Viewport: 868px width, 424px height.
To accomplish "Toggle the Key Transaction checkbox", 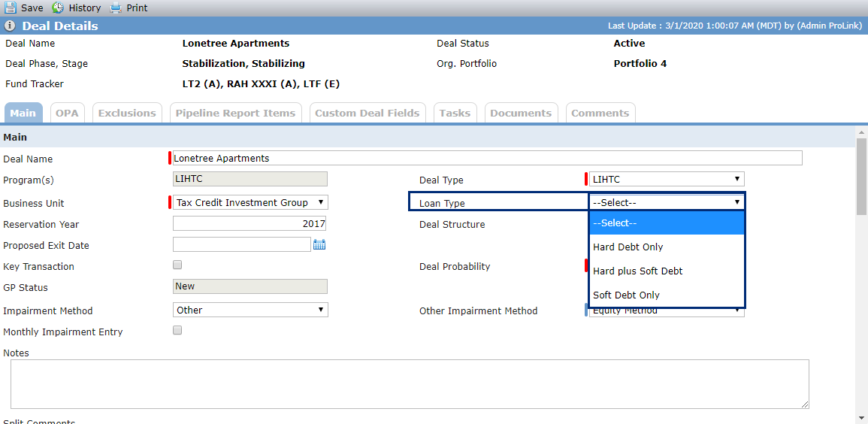I will pos(177,265).
